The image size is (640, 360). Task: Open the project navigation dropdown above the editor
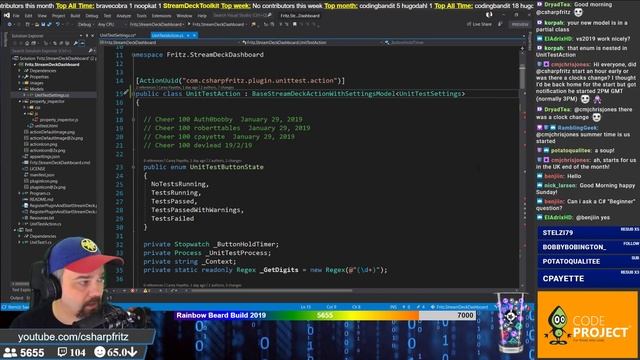tap(171, 42)
